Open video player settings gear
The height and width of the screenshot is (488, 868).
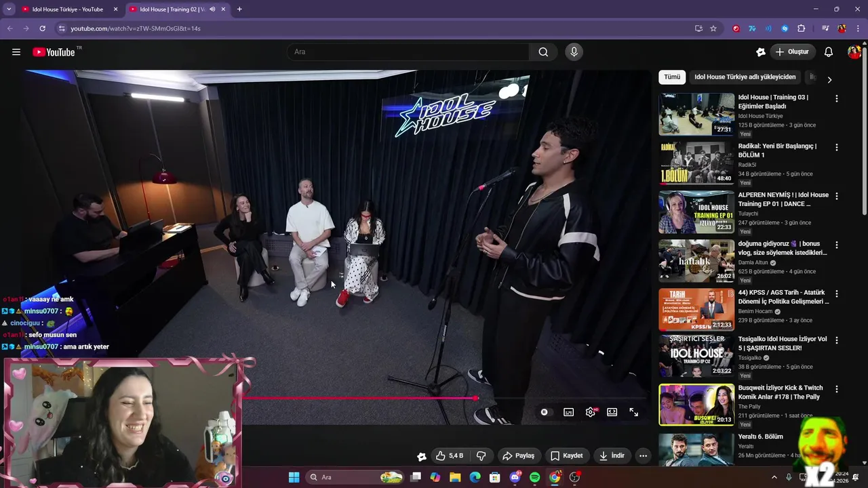[x=591, y=412]
